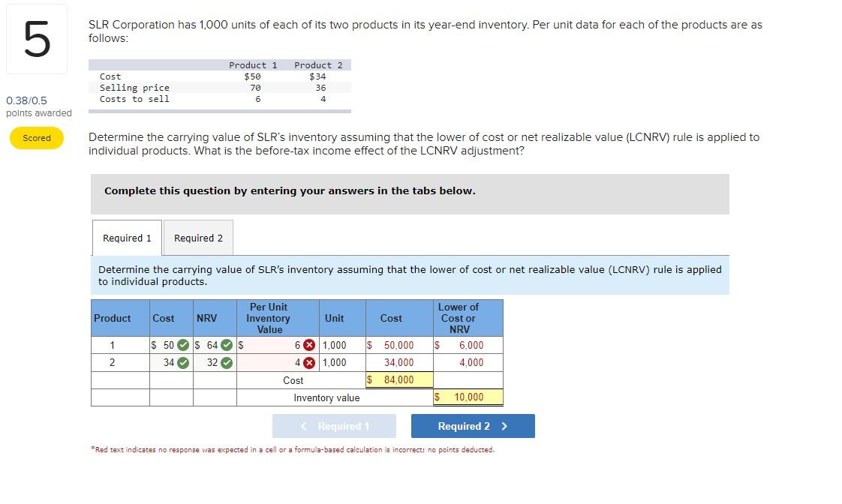The height and width of the screenshot is (504, 842).
Task: Click the Cost total 34,000 for Product 2
Action: (399, 363)
